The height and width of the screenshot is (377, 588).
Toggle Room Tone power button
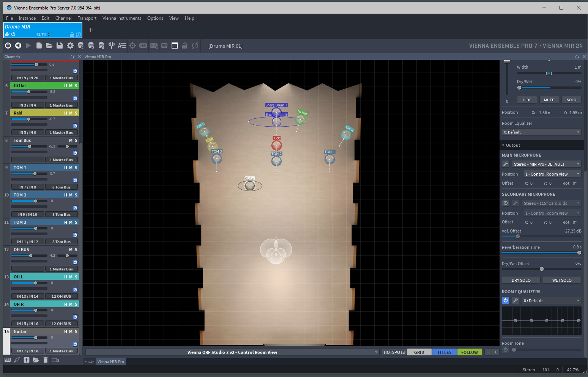(506, 350)
